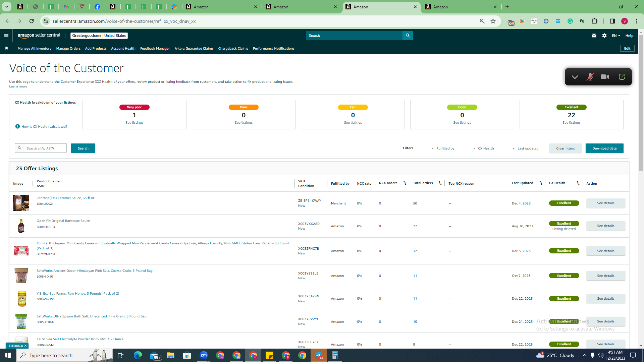Open Chargeback Claims menu item
The width and height of the screenshot is (644, 362).
click(233, 48)
